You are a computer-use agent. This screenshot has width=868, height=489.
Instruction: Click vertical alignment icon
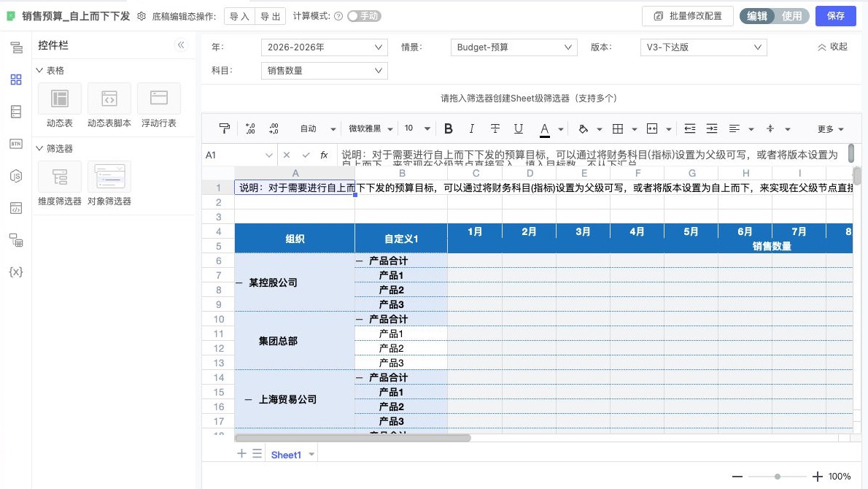770,128
